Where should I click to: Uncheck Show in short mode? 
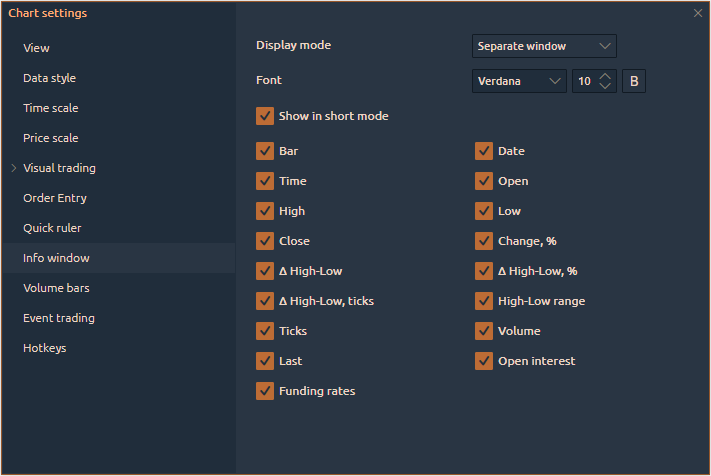pos(265,116)
